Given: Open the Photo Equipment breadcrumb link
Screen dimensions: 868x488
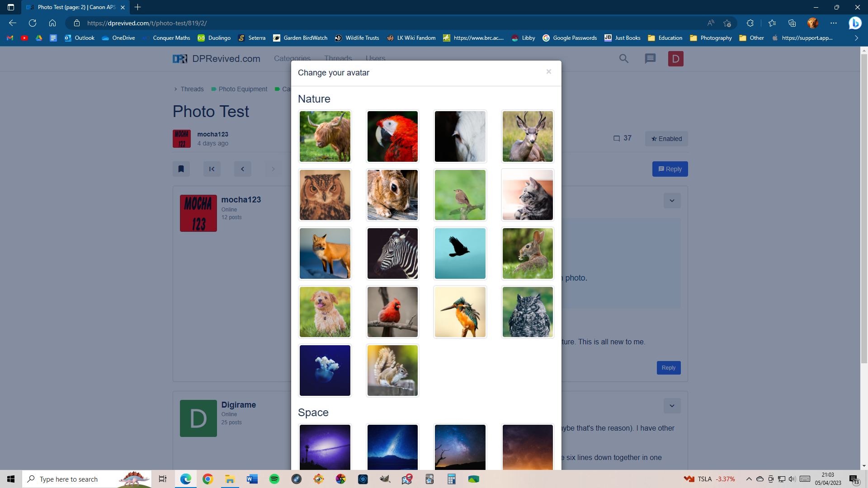Looking at the screenshot, I should coord(243,89).
